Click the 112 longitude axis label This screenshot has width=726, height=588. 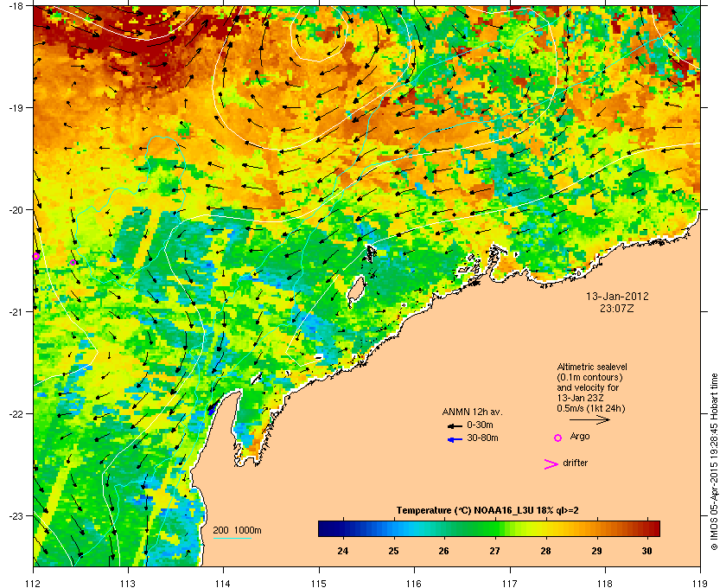pyautogui.click(x=34, y=583)
